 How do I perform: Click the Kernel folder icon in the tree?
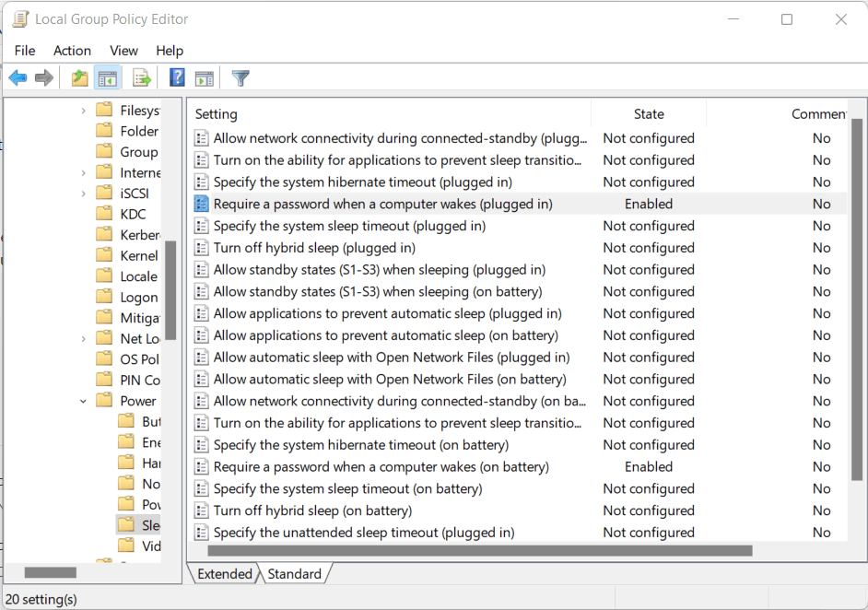pos(104,255)
